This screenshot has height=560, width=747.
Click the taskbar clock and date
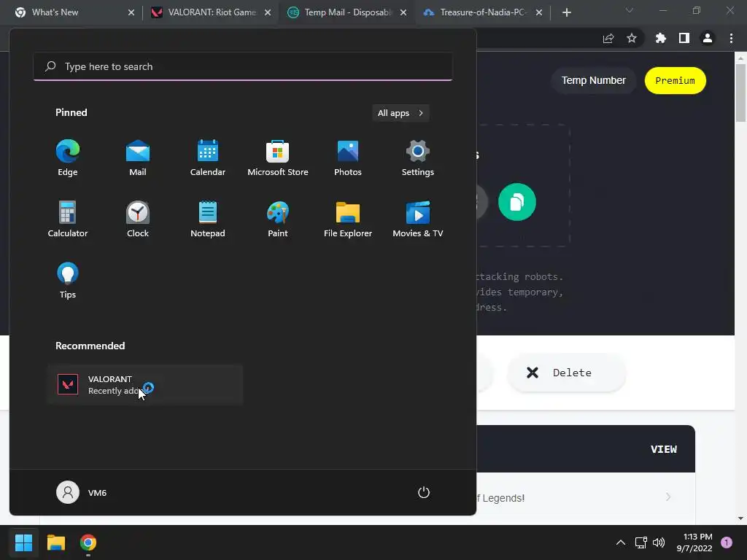pos(694,542)
